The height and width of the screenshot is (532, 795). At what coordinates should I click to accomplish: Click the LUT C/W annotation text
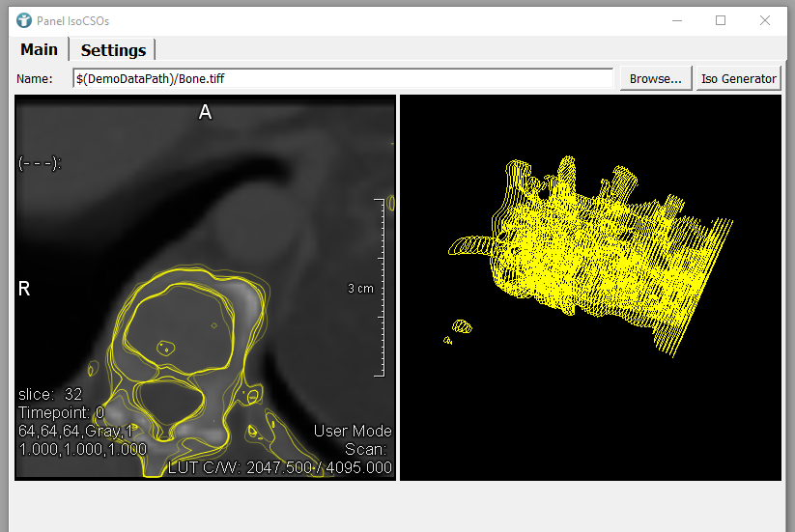(280, 468)
